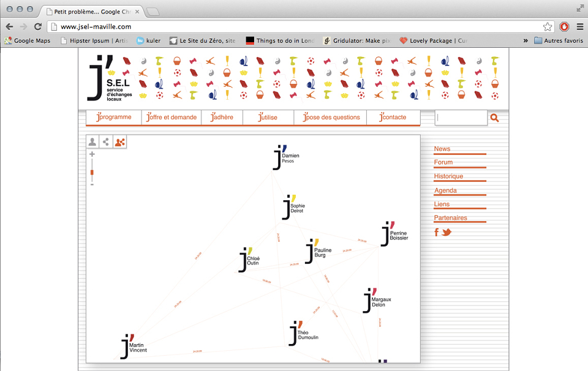Open the Twitter bird icon link

click(447, 233)
